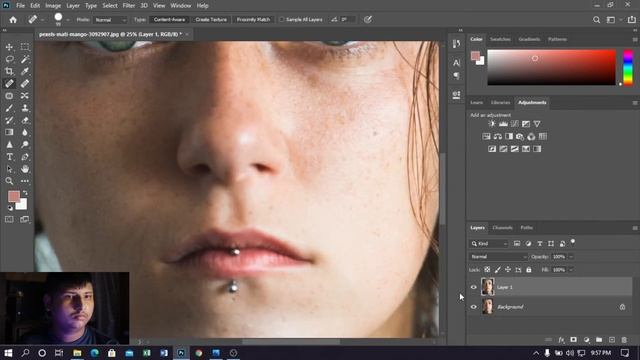640x360 pixels.
Task: Choose the Content-Aware type button
Action: click(169, 20)
